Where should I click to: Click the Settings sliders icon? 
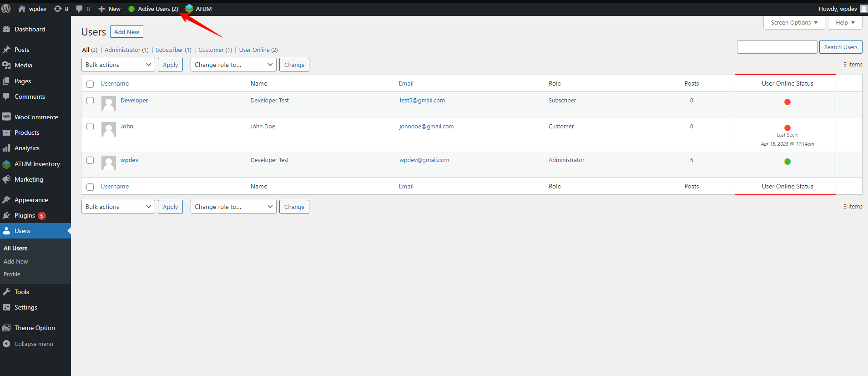point(6,307)
